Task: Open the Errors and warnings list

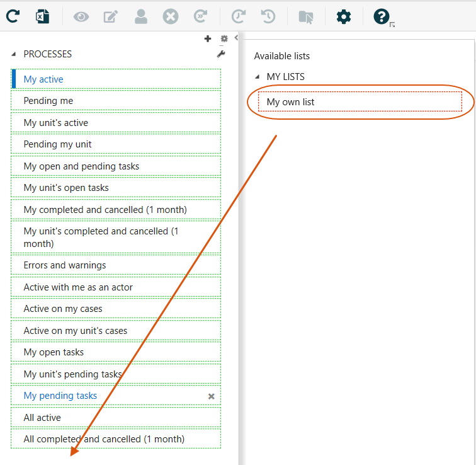Action: [65, 265]
